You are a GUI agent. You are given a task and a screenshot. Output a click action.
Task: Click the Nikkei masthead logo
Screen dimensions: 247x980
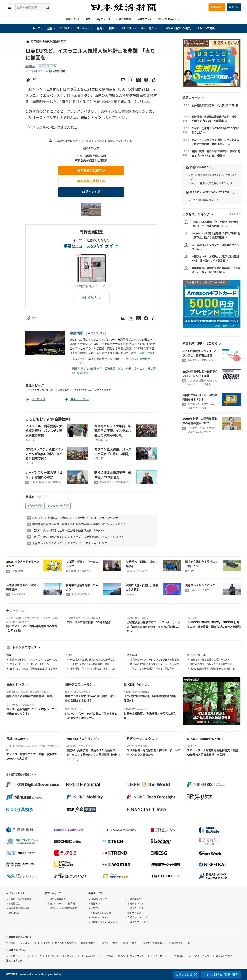coord(123,7)
